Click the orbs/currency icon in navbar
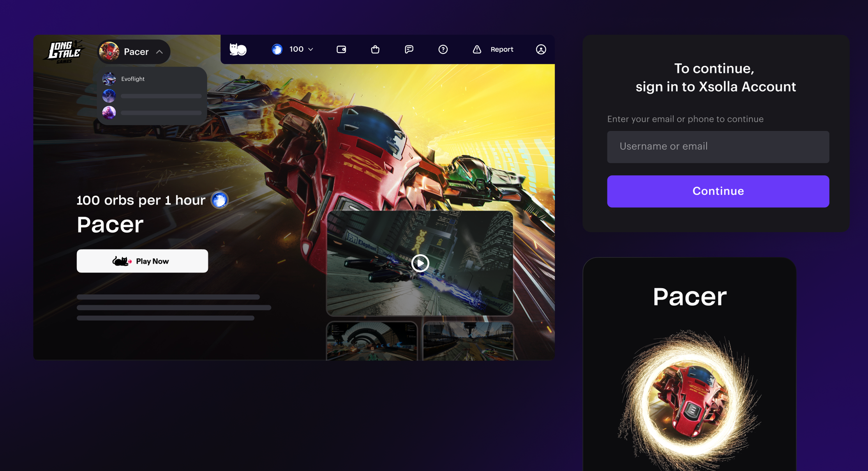Screen dimensions: 868x471 click(277, 49)
